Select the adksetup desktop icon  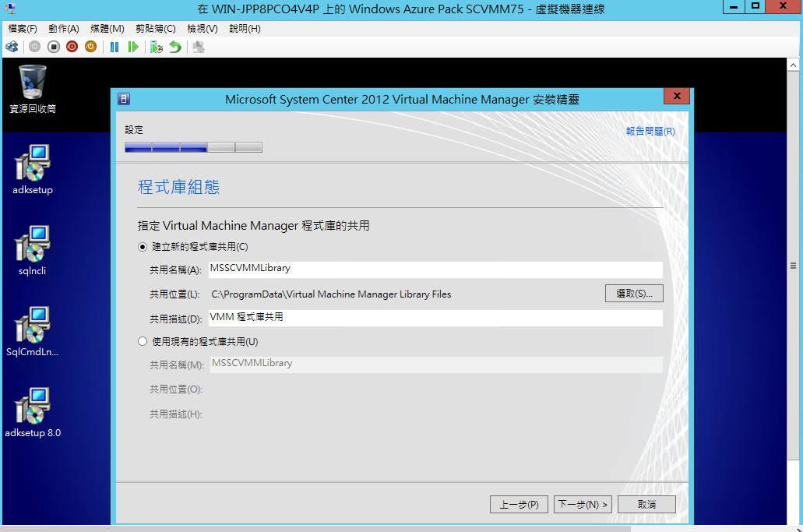tap(33, 170)
